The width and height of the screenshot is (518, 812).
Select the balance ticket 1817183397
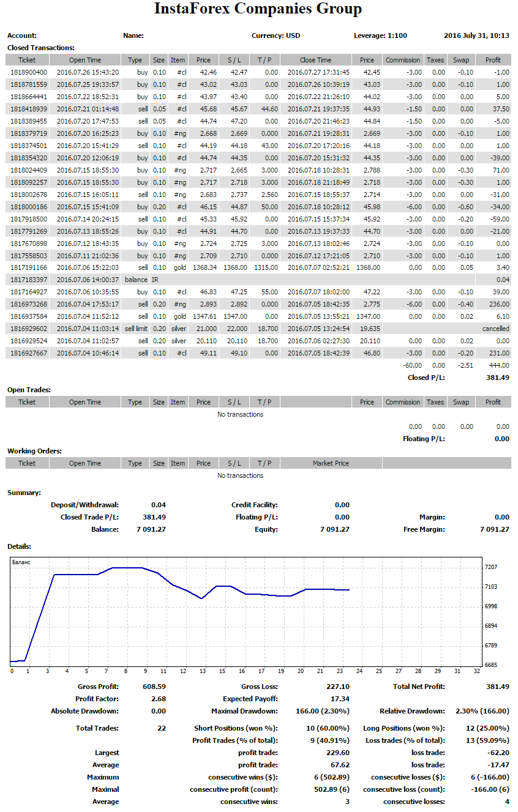click(x=29, y=280)
